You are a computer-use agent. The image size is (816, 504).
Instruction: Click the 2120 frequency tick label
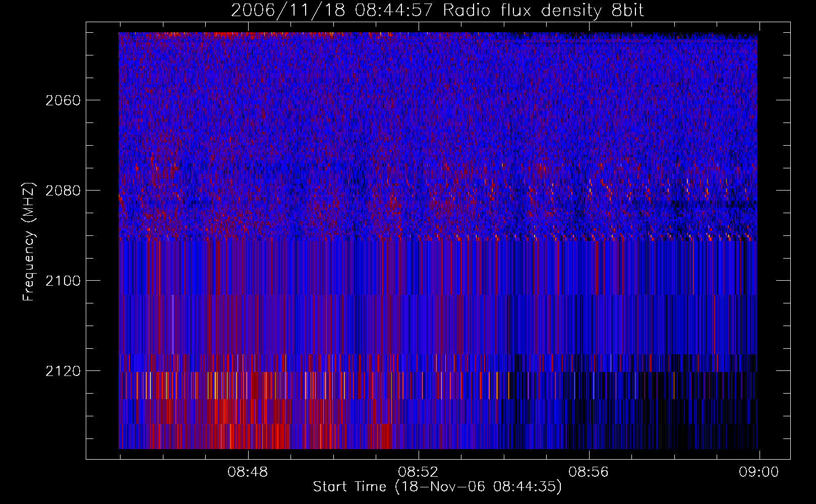63,371
